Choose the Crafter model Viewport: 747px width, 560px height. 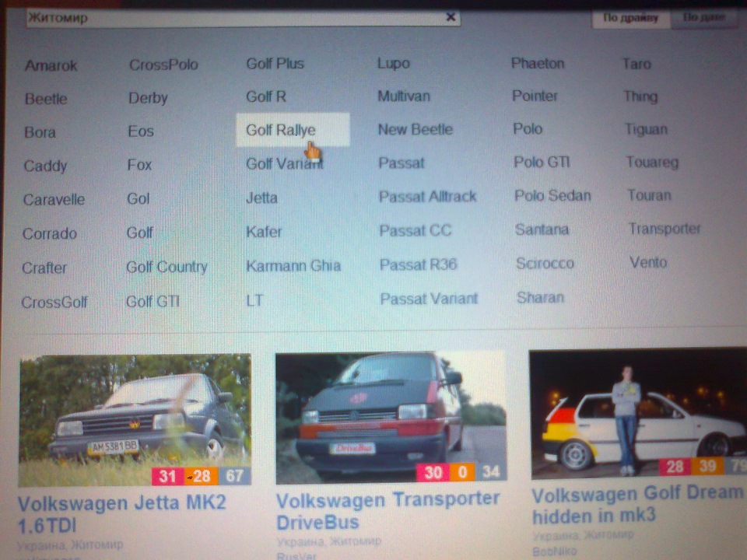tap(44, 268)
